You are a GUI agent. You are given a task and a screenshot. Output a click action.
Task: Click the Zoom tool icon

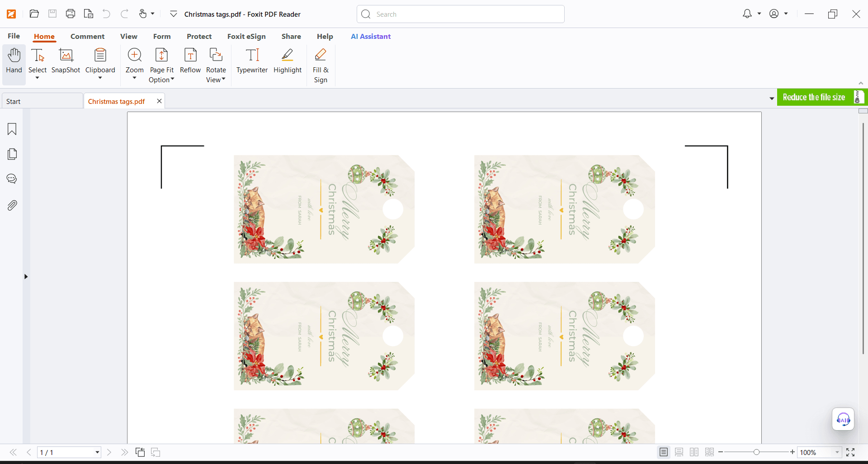135,60
